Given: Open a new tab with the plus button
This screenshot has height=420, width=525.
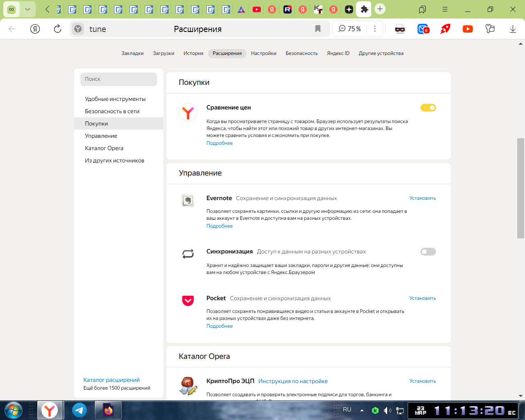Looking at the screenshot, I should (x=380, y=9).
